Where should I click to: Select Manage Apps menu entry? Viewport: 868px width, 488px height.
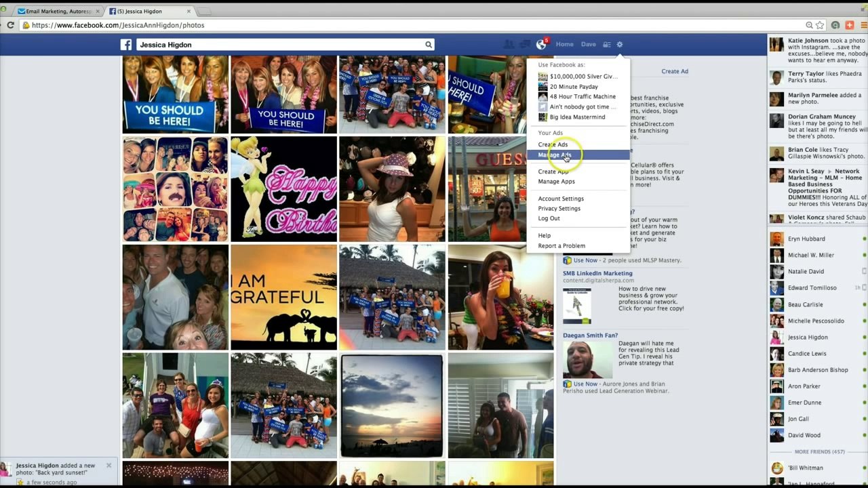coord(578,182)
